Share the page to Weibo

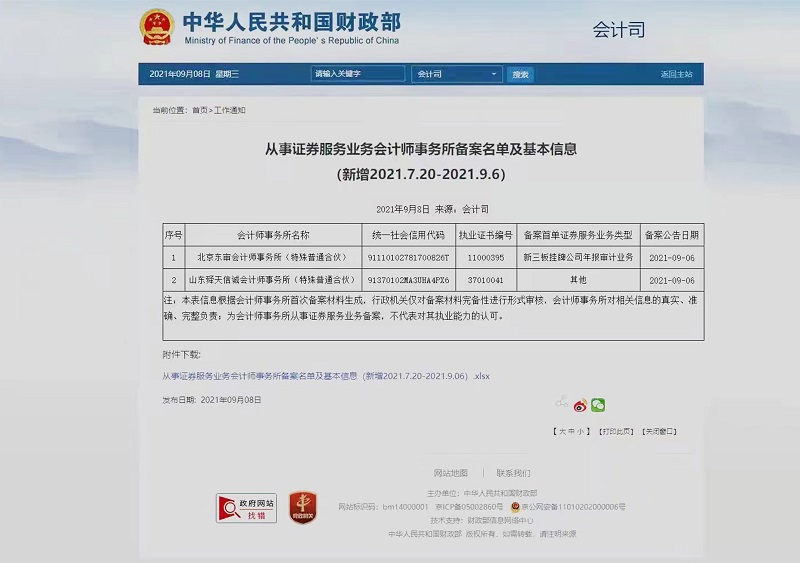click(580, 405)
